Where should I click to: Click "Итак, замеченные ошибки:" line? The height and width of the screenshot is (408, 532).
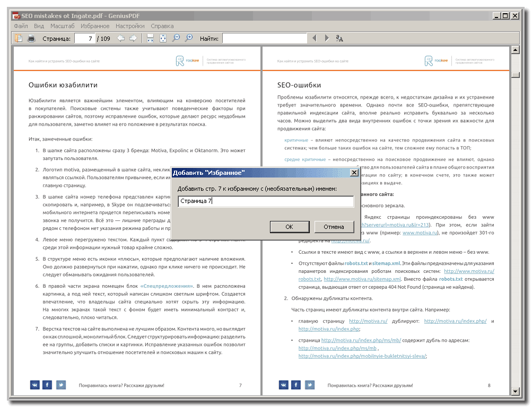coord(60,139)
